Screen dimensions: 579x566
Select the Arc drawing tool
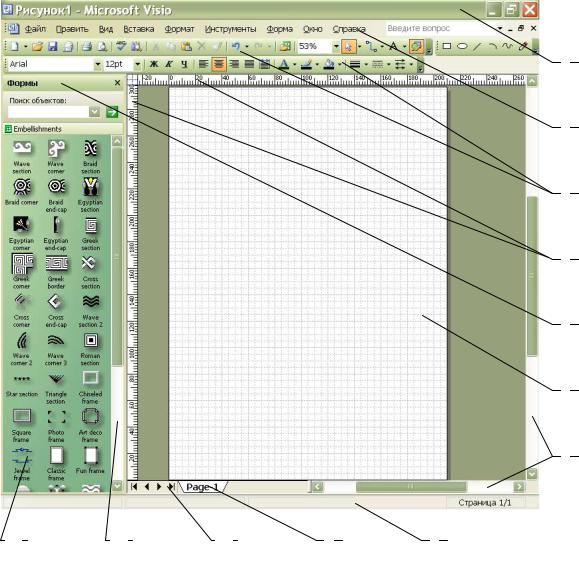(x=493, y=47)
